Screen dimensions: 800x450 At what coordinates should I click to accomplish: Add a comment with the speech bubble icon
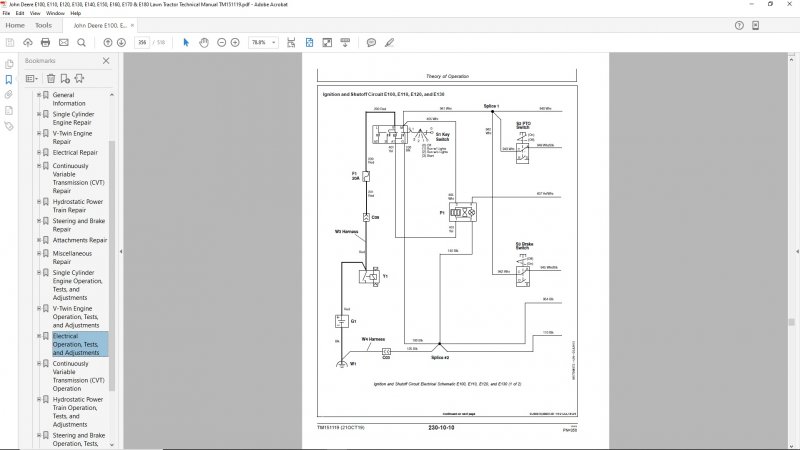371,43
